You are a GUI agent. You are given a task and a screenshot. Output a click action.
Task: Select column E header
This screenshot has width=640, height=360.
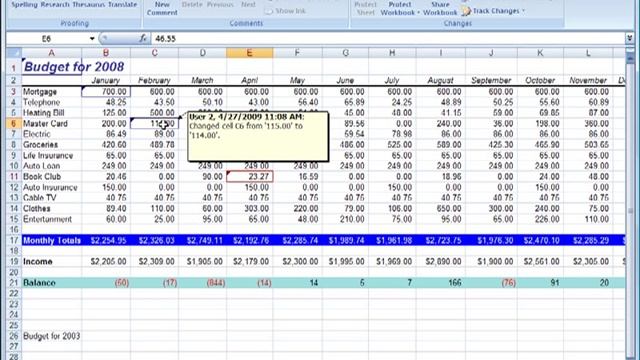click(x=249, y=53)
